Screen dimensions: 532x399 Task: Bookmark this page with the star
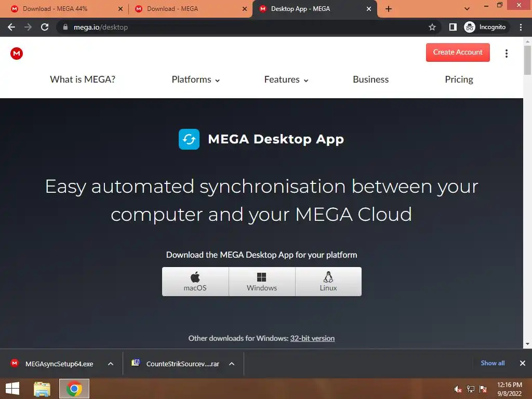pyautogui.click(x=432, y=27)
